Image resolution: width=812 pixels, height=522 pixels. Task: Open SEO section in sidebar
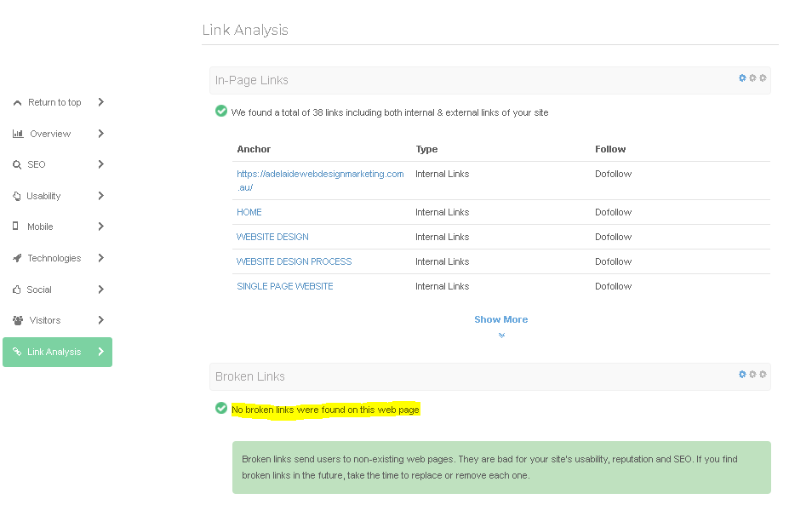58,164
